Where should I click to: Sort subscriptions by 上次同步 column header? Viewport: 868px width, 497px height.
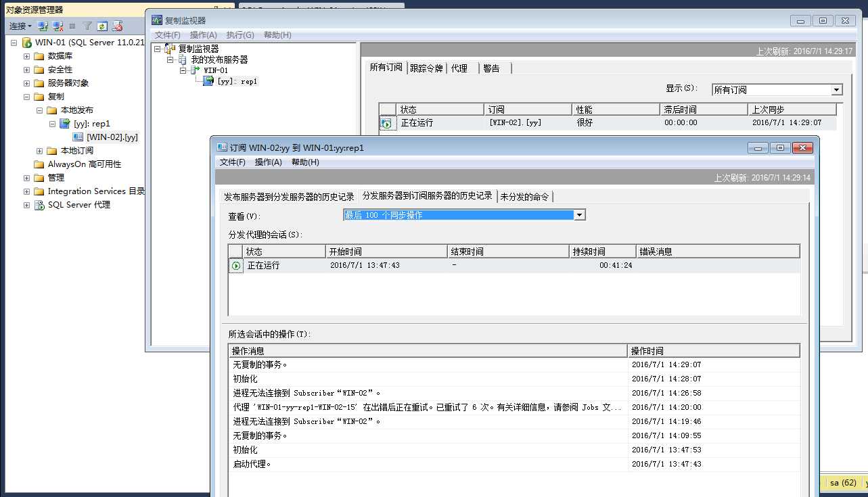click(792, 110)
